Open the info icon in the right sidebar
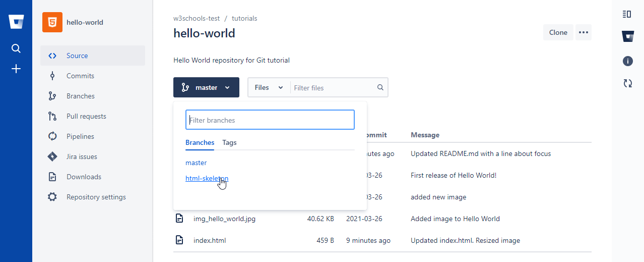This screenshot has width=644, height=262. (627, 61)
